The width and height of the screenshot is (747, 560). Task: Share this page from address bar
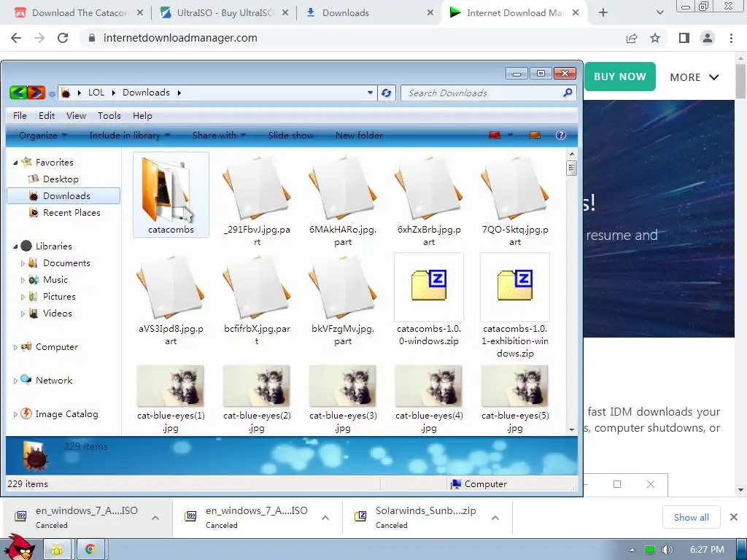click(632, 38)
